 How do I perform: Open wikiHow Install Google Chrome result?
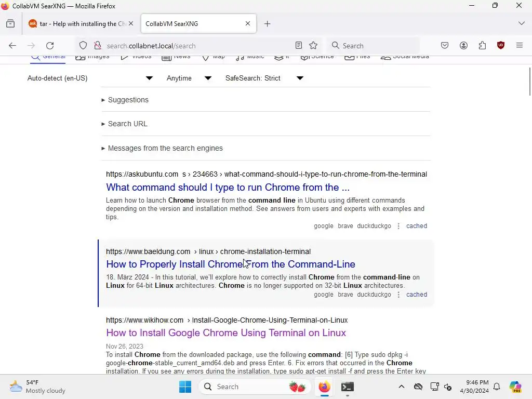[x=226, y=333]
